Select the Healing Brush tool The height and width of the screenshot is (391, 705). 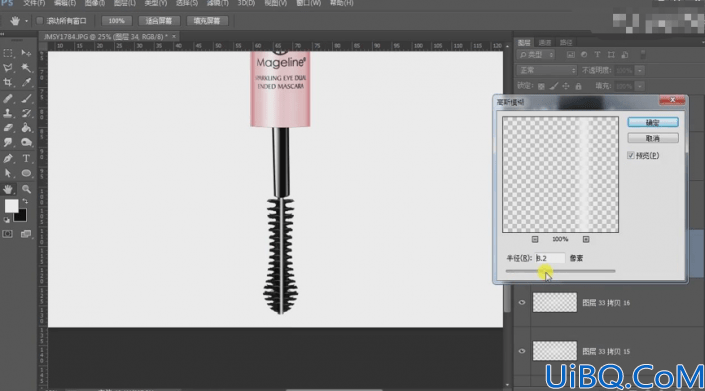pyautogui.click(x=8, y=98)
